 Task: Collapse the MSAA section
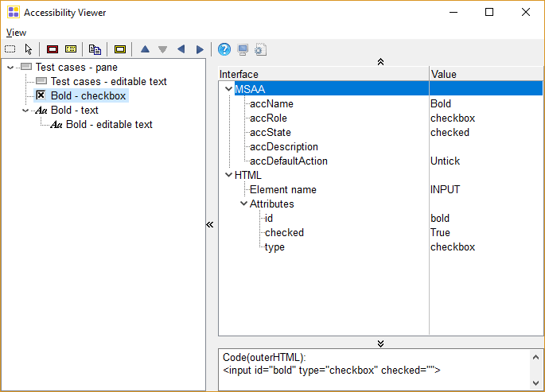point(228,89)
